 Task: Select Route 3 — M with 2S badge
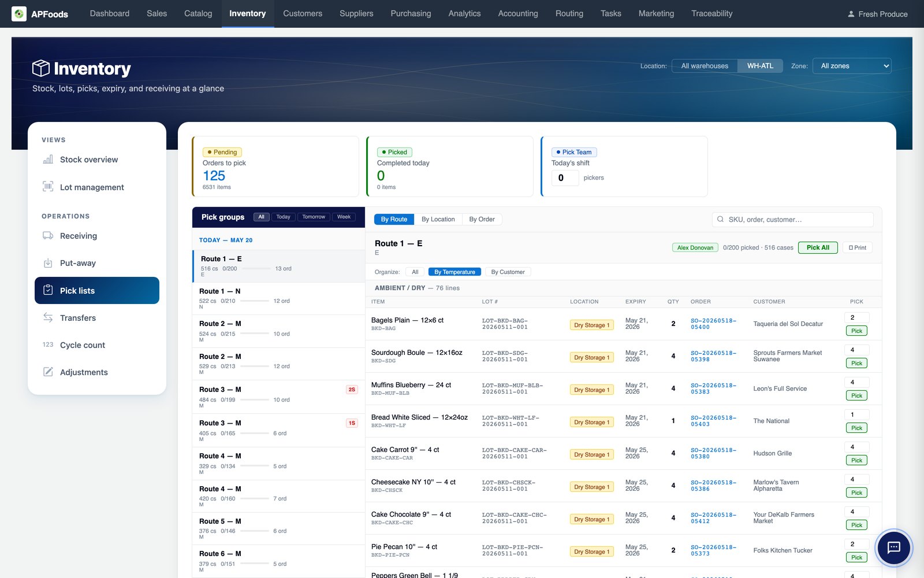278,397
